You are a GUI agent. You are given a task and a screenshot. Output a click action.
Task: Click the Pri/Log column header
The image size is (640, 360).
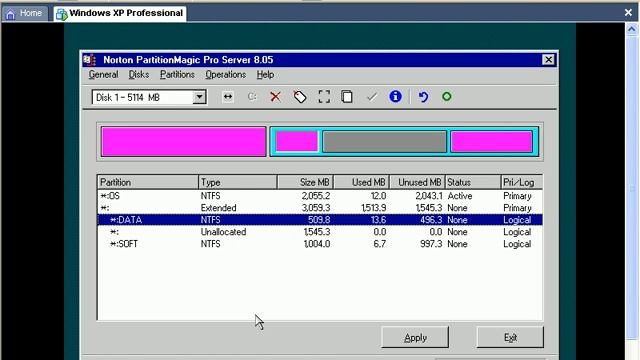[x=522, y=182]
